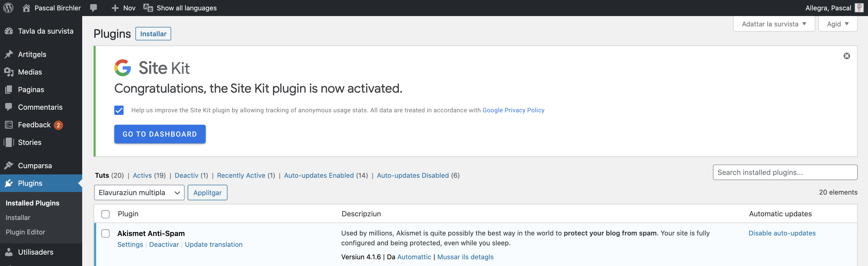Click Disable auto-updates for Akismet
868x266 pixels.
(782, 233)
